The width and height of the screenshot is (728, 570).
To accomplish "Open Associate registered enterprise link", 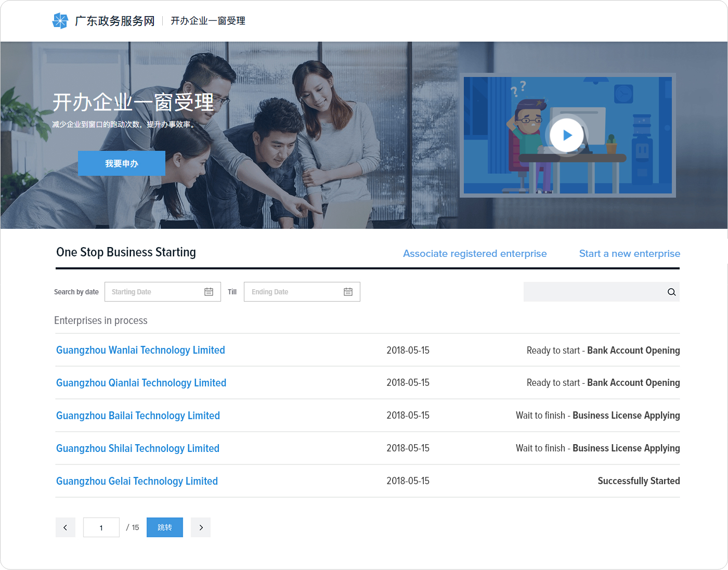I will point(475,254).
